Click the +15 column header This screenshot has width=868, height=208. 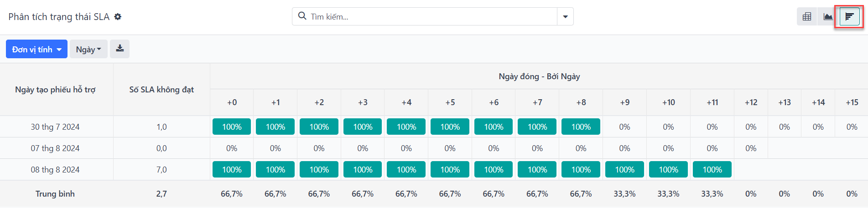coord(852,102)
